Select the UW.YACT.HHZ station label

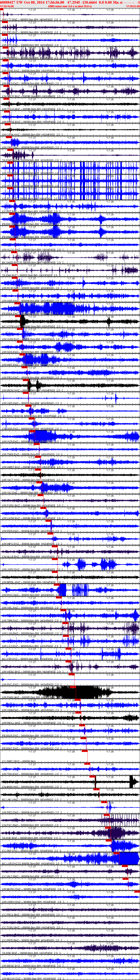pyautogui.click(x=32, y=480)
